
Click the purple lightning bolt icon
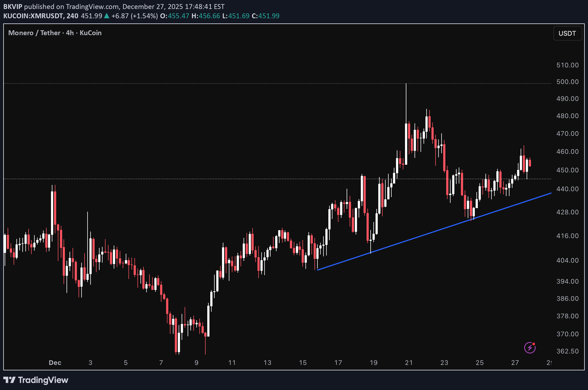[x=530, y=348]
